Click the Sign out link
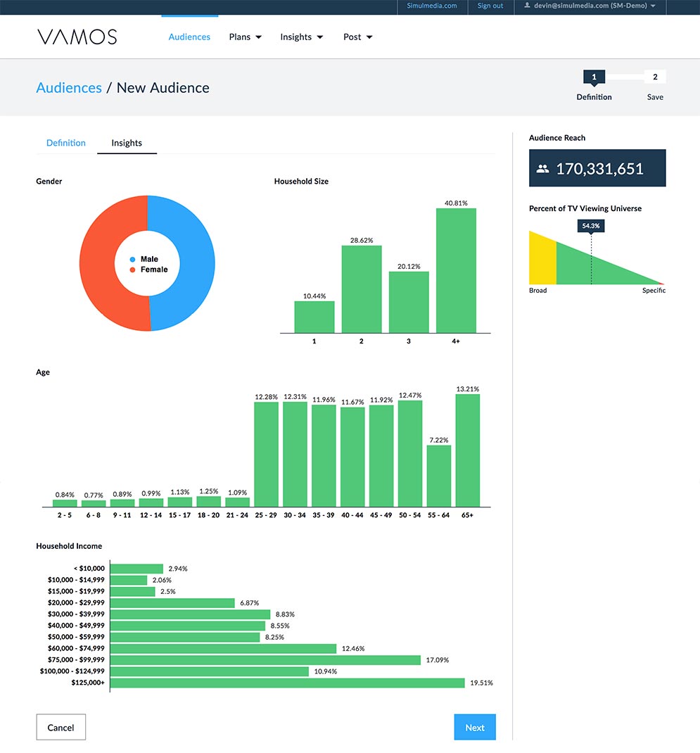Image resolution: width=700 pixels, height=753 pixels. point(490,6)
